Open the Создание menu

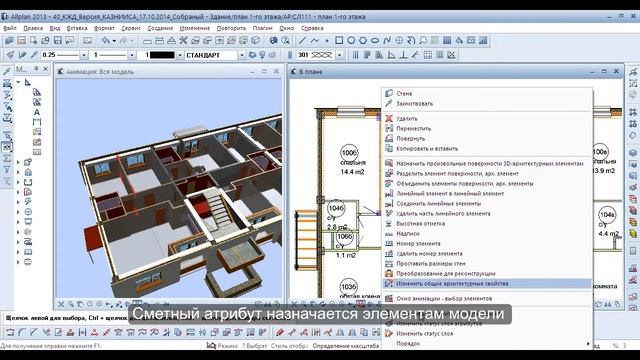(160, 28)
